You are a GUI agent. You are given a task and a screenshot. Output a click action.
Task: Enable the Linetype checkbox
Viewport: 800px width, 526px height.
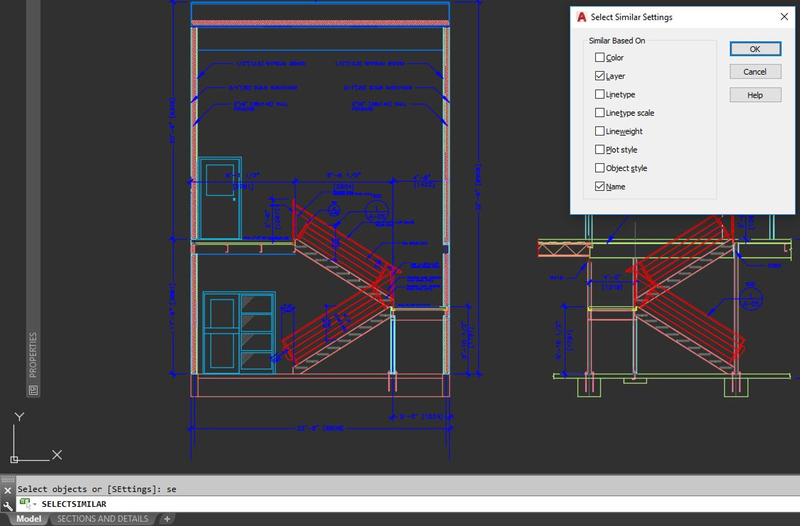[599, 95]
